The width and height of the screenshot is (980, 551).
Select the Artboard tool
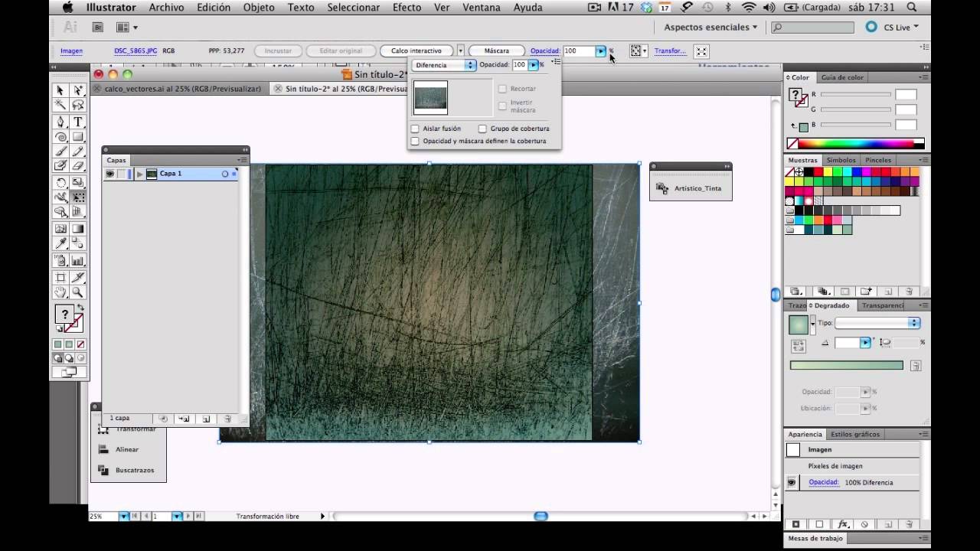(60, 277)
